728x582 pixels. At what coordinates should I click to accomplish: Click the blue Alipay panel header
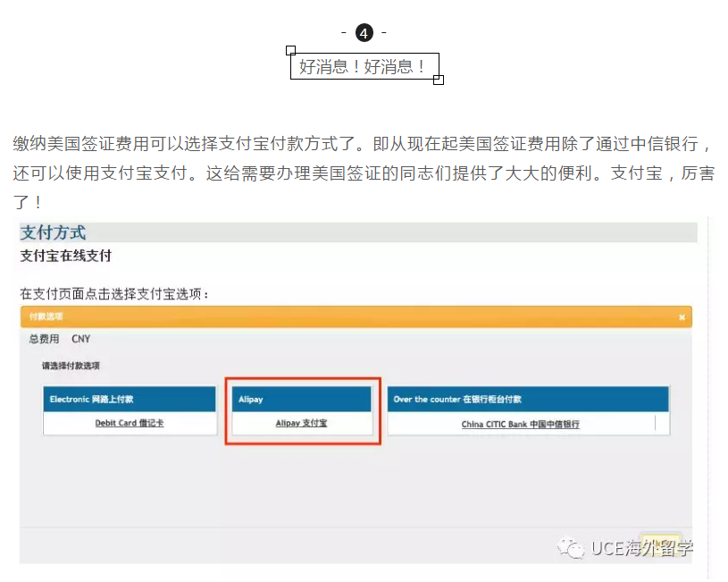point(301,400)
